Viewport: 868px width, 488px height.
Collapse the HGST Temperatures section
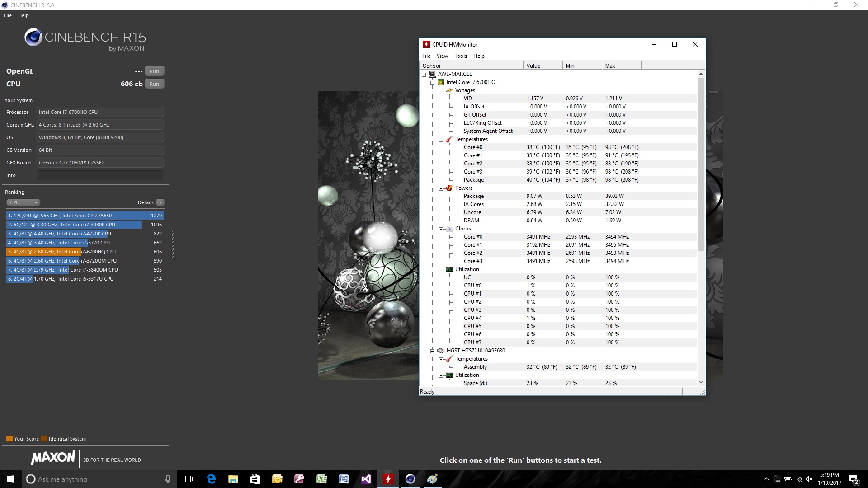(441, 359)
